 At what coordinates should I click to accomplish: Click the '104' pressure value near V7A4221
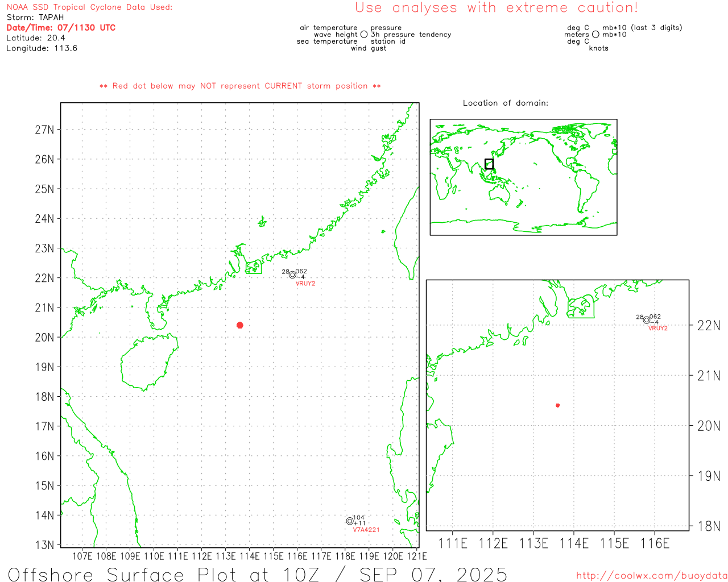pos(359,518)
